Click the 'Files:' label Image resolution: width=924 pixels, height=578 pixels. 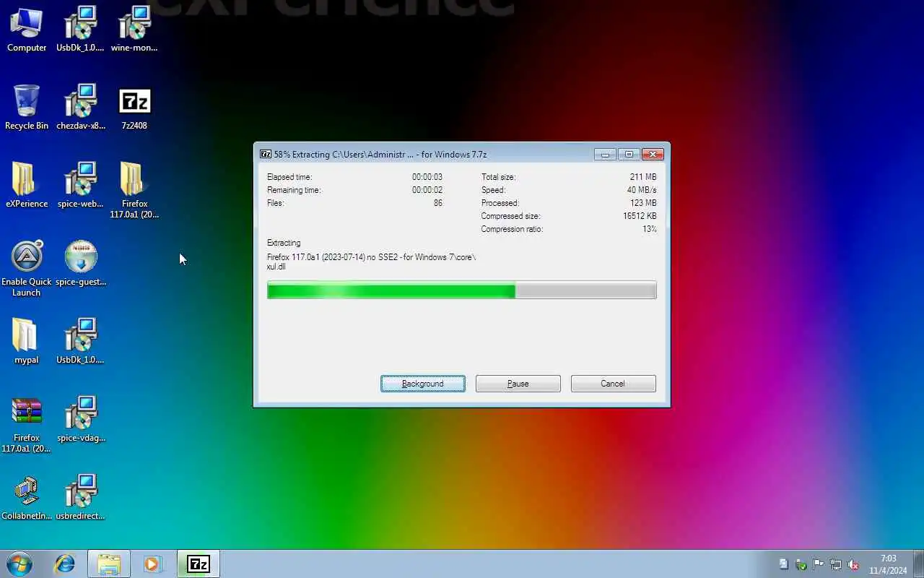pyautogui.click(x=276, y=203)
